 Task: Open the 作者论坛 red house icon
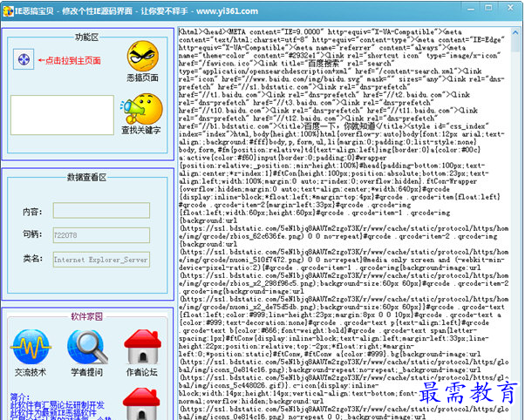click(143, 347)
